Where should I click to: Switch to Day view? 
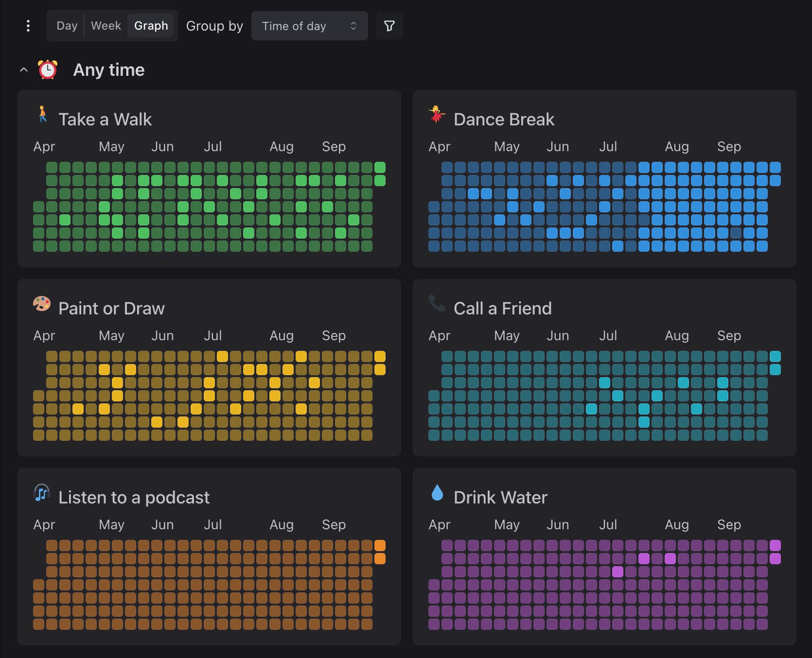(x=67, y=25)
